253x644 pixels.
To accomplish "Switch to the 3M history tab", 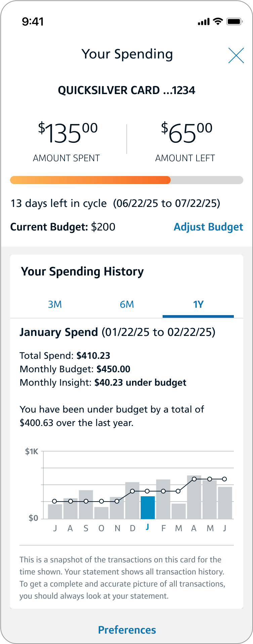I will pyautogui.click(x=55, y=304).
